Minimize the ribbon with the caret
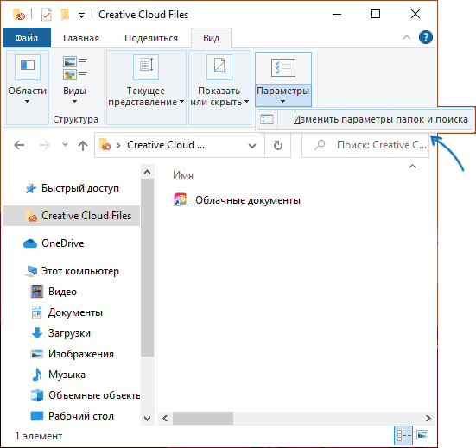Viewport: 476px width, 448px height. tap(407, 37)
